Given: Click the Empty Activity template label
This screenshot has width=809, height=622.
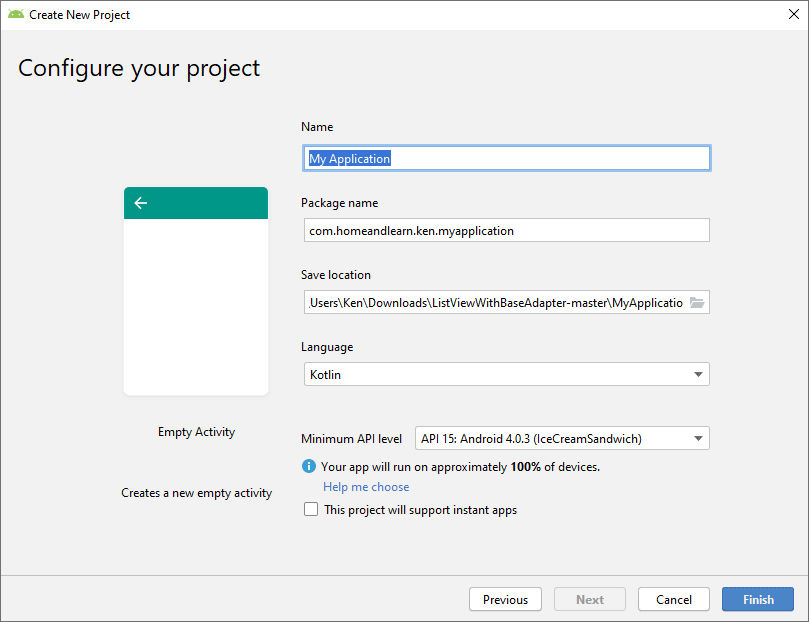Looking at the screenshot, I should pos(196,432).
